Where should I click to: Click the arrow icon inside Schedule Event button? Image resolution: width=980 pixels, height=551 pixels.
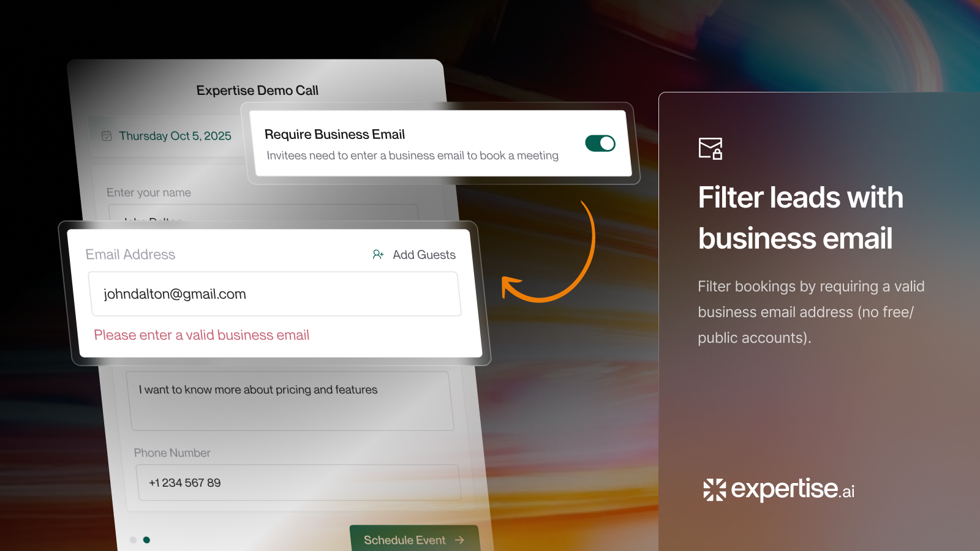[459, 539]
